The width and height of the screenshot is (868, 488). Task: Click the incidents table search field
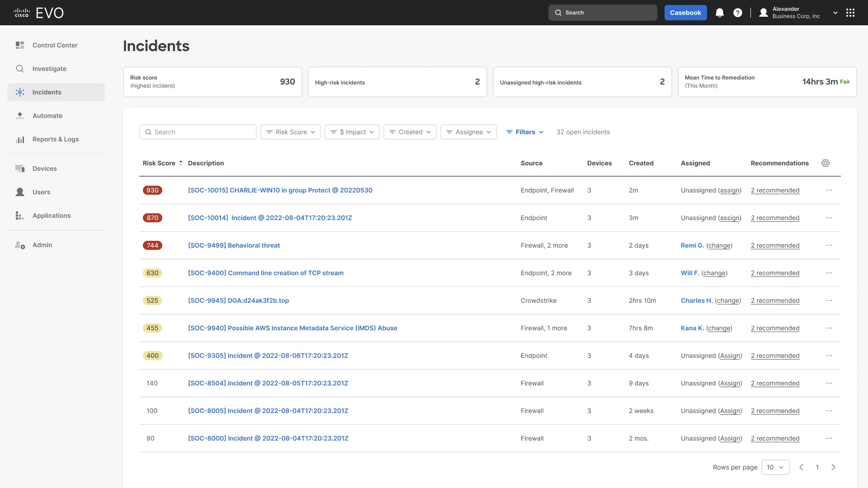[x=198, y=132]
